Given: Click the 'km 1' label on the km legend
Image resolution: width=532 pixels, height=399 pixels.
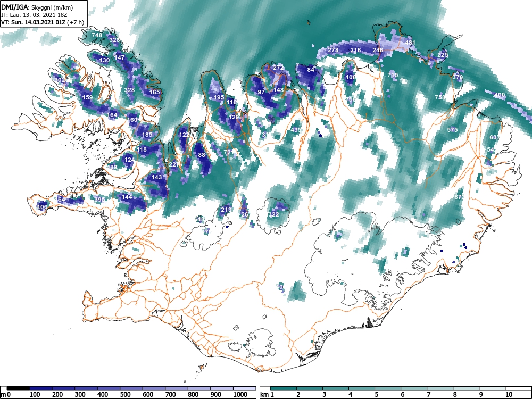Looking at the screenshot, I should click(x=267, y=395).
